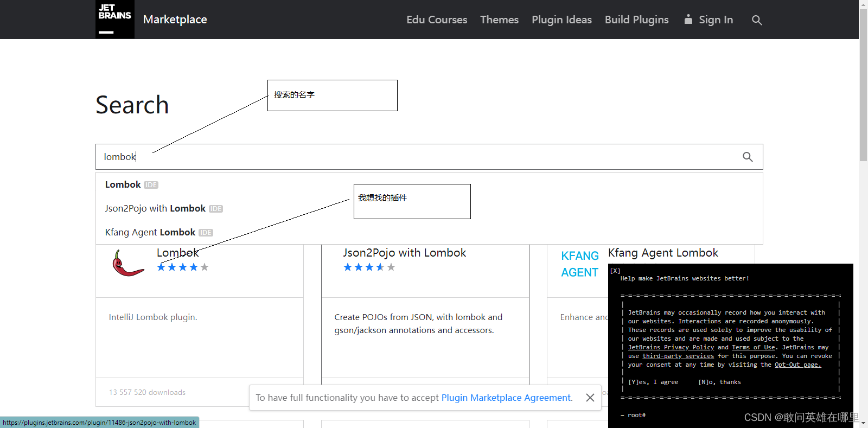Open the Lombok plugin card title
The image size is (868, 428).
click(178, 253)
